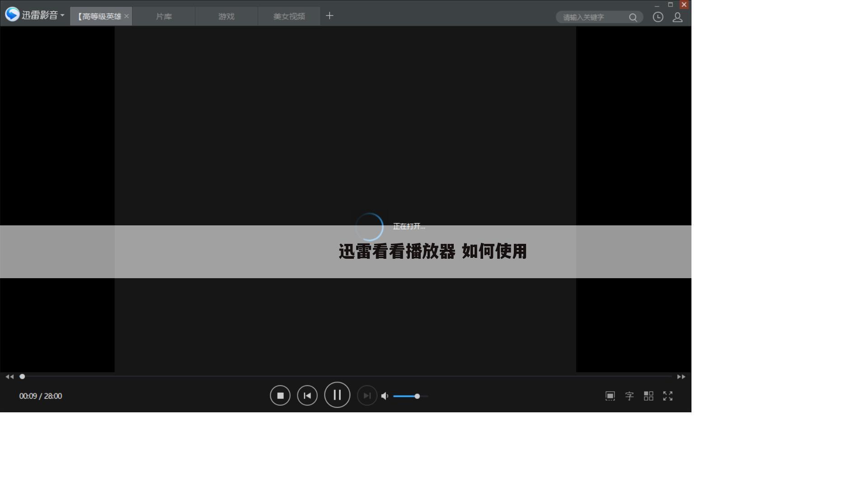Image resolution: width=865 pixels, height=504 pixels.
Task: Open the user account icon
Action: [x=677, y=17]
